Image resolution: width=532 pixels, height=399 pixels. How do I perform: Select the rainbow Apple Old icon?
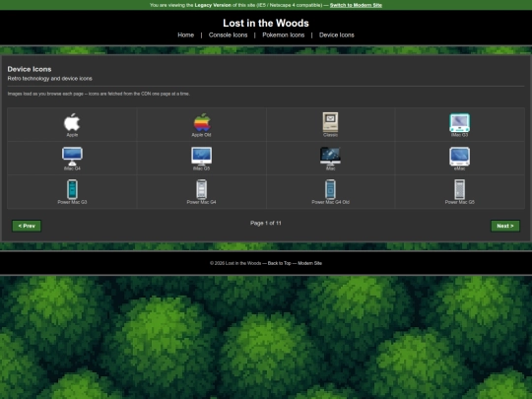202,122
